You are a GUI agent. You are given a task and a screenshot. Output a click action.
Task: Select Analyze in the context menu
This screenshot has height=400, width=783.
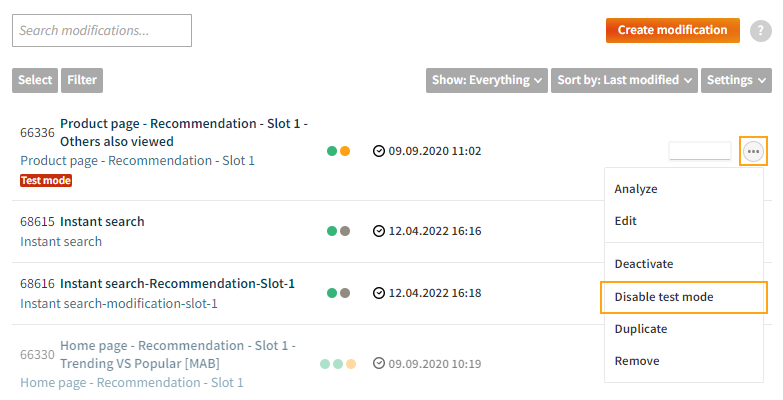pyautogui.click(x=636, y=189)
